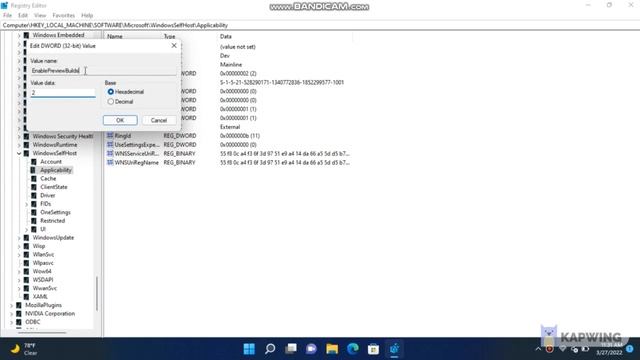This screenshot has width=640, height=360.
Task: Show hidden system tray icons
Action: click(538, 349)
